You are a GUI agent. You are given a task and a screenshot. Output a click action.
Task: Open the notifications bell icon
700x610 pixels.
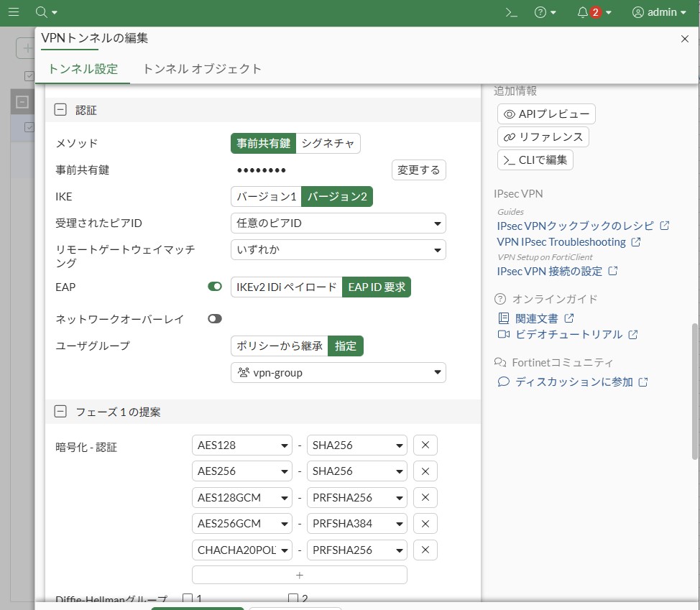[x=582, y=12]
